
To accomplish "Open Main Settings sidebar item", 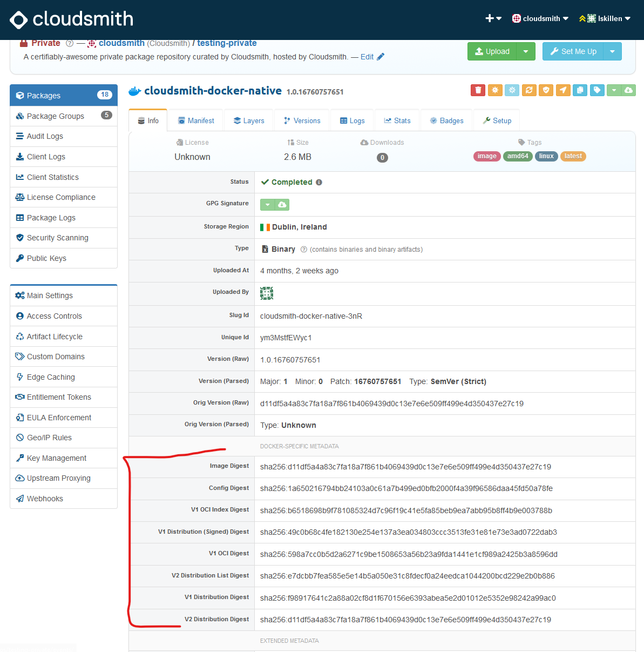I will coord(64,295).
